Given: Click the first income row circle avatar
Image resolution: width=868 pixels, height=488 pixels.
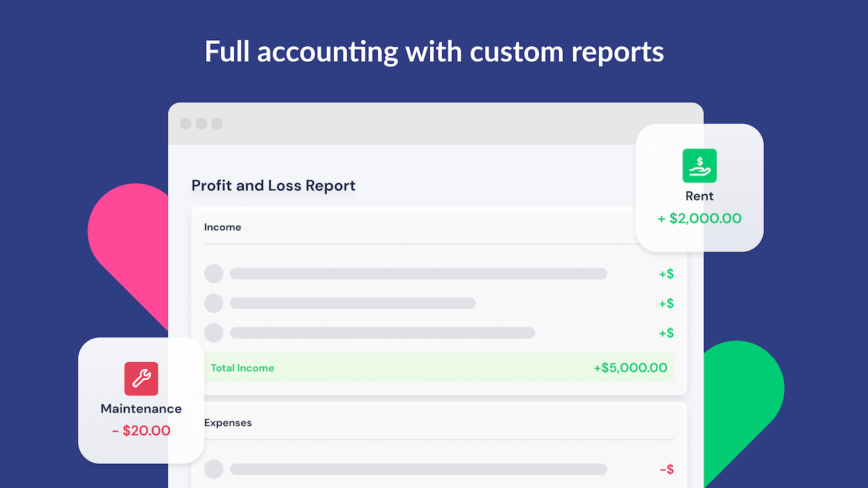Looking at the screenshot, I should pyautogui.click(x=214, y=274).
